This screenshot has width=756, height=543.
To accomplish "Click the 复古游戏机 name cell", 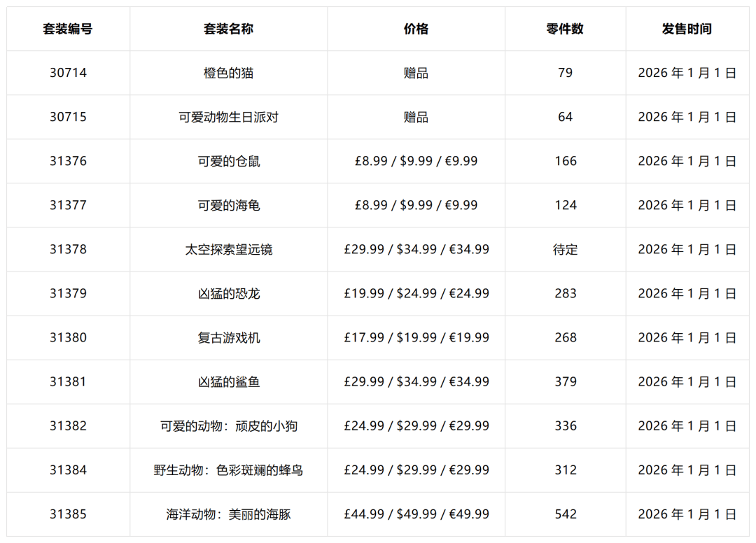I will pos(228,337).
